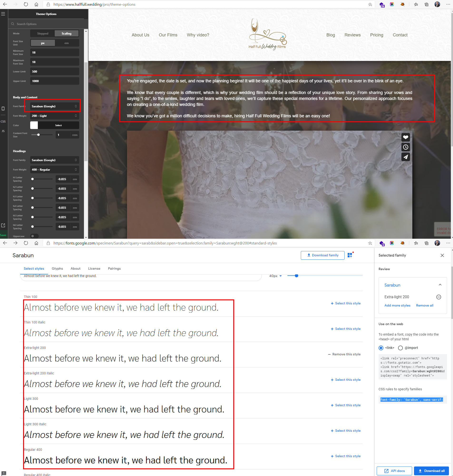Click the Download family button
This screenshot has width=453, height=476.
click(x=322, y=255)
